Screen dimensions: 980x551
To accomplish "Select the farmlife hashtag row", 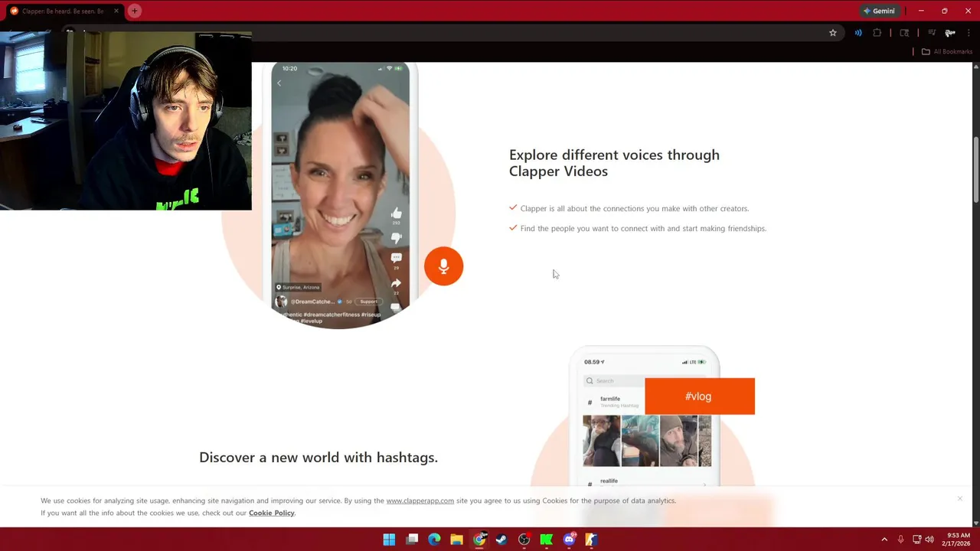I will tap(613, 402).
